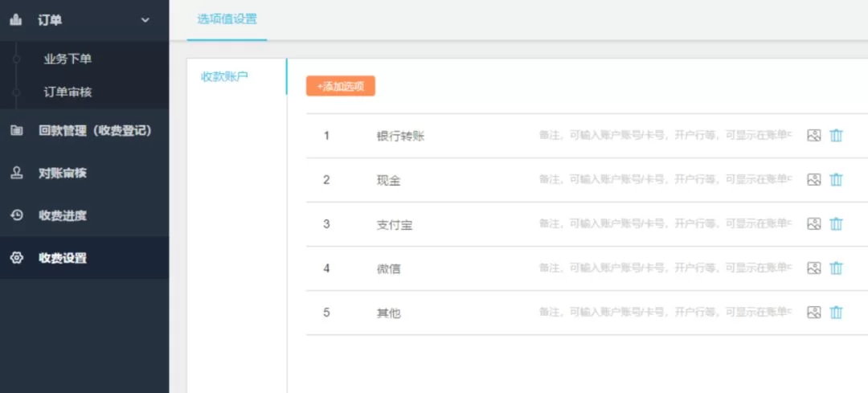The image size is (868, 393).
Task: Select the 收款账户 side tab
Action: click(224, 77)
